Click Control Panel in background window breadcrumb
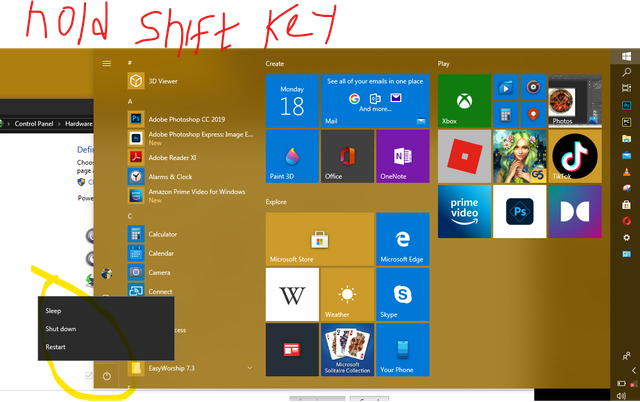 click(34, 124)
